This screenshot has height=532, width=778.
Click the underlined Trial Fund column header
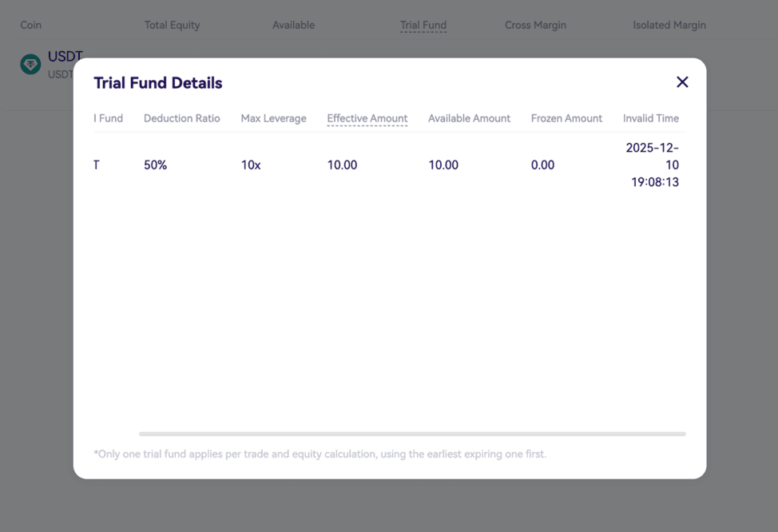coord(423,25)
